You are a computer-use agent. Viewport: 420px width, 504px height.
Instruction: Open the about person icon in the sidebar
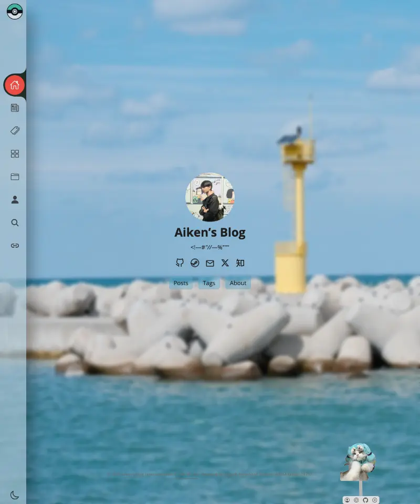(15, 199)
